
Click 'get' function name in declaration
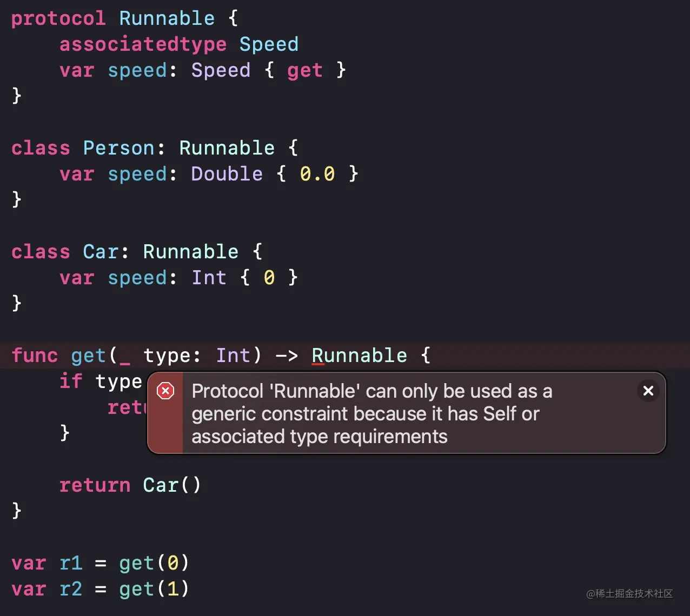coord(89,356)
